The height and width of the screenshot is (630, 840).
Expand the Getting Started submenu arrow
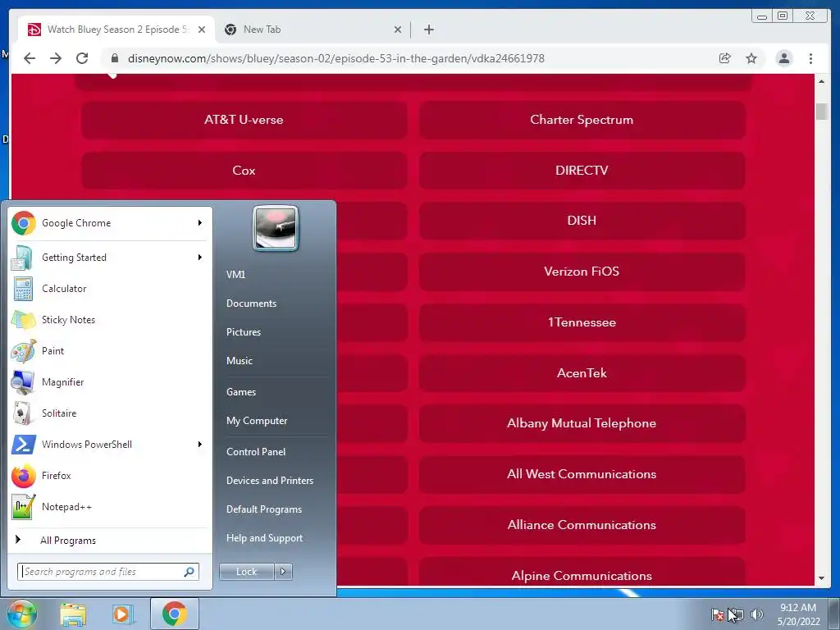[200, 257]
